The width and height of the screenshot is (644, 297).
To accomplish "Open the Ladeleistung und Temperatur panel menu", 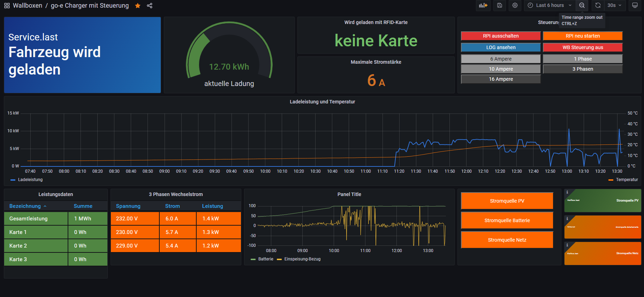I will coord(322,102).
